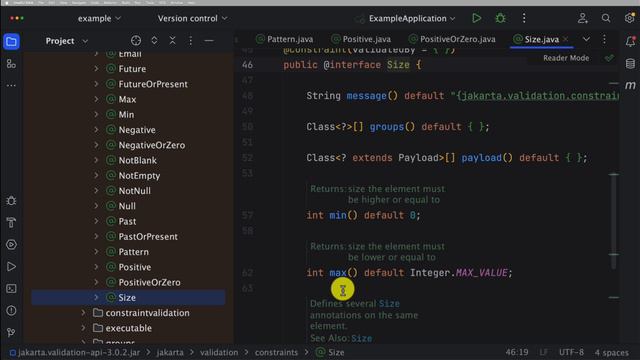Switch to PositiveOrZero.java tab
The width and height of the screenshot is (640, 360).
(452, 39)
